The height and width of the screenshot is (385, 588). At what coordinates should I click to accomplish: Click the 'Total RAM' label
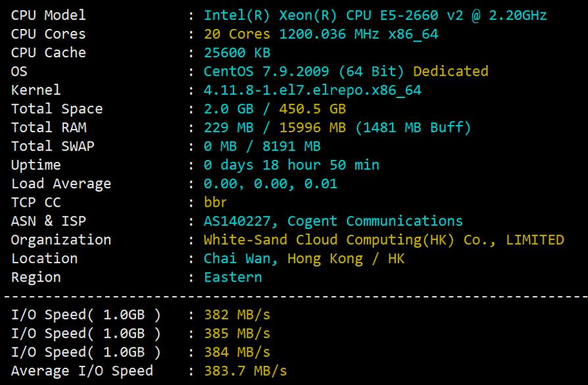(49, 128)
